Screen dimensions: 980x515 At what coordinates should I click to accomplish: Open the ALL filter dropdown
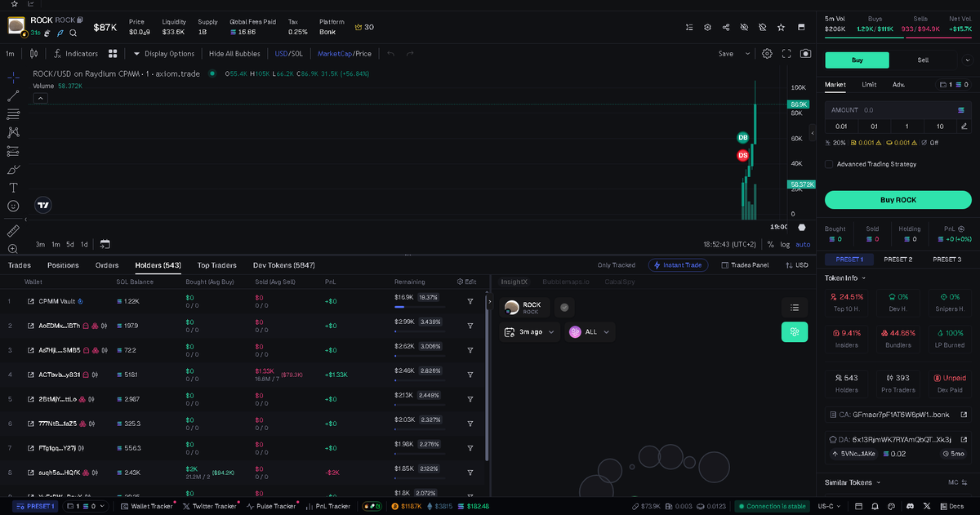pyautogui.click(x=590, y=332)
